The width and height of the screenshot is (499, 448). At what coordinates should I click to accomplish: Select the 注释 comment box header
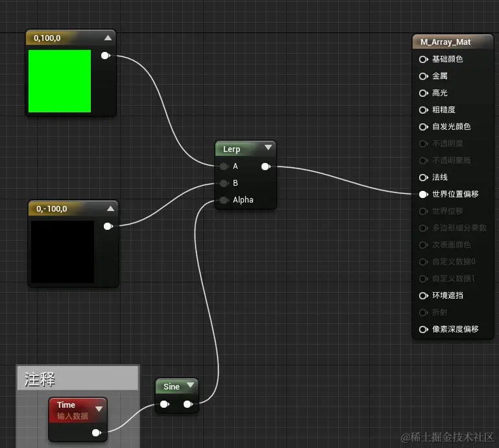coord(78,379)
